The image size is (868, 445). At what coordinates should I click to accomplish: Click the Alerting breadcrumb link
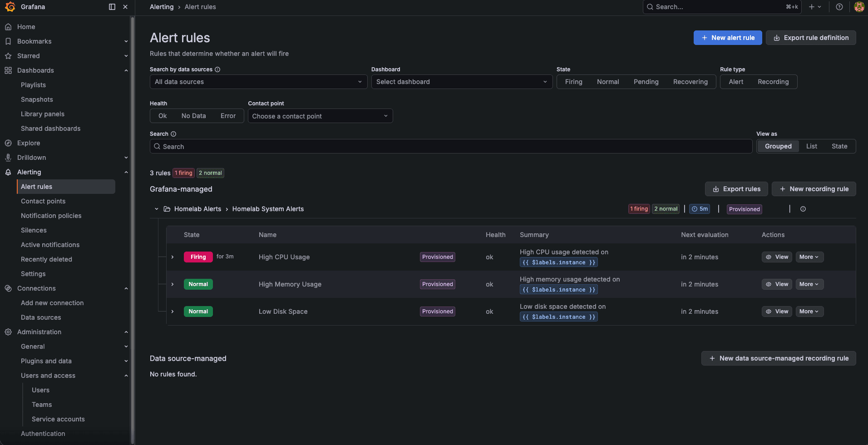click(162, 7)
